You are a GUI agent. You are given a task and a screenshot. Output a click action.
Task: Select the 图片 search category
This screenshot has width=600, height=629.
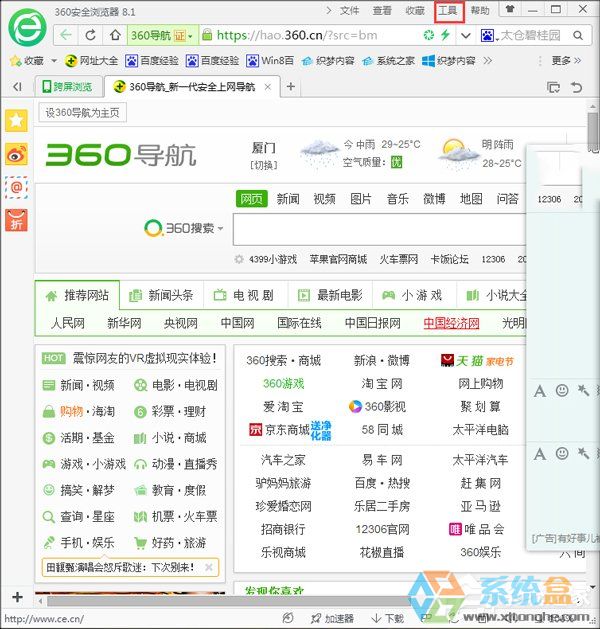pyautogui.click(x=361, y=199)
